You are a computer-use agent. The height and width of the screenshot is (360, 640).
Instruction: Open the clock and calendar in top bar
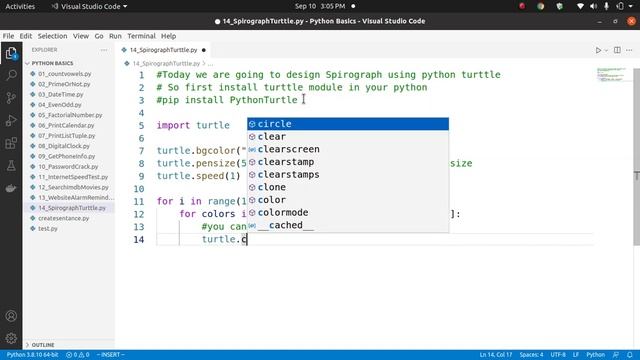click(x=320, y=6)
